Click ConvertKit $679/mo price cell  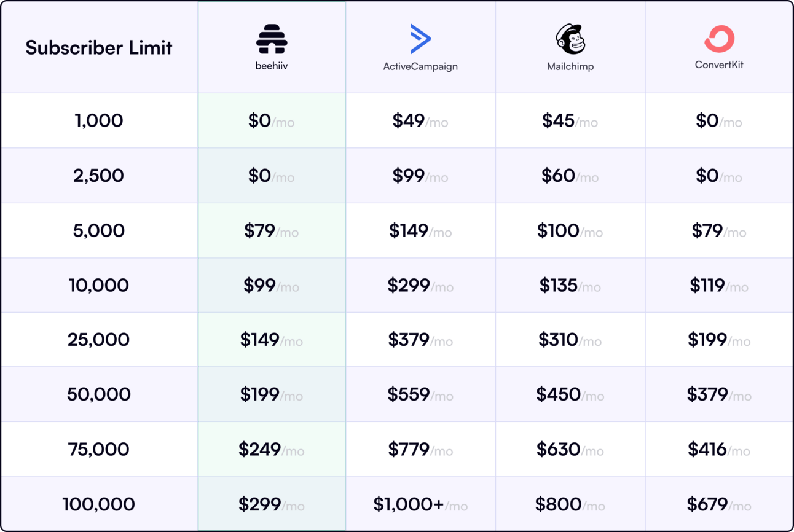pos(719,504)
